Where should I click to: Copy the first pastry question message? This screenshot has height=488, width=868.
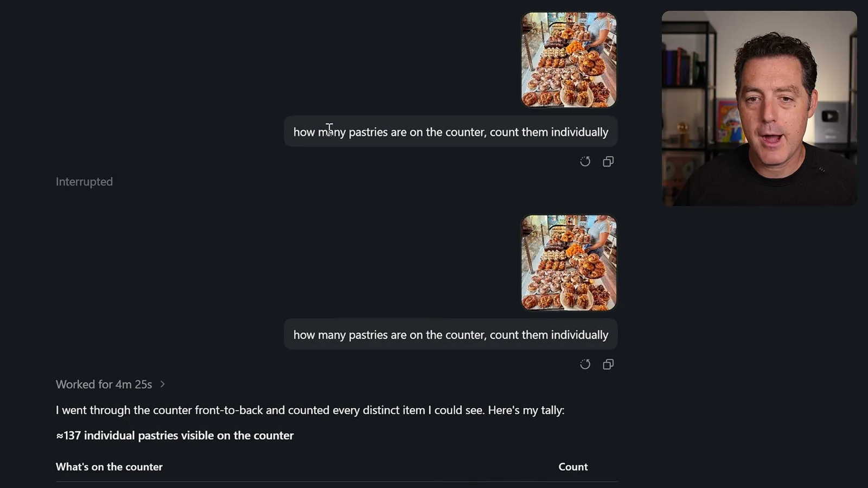pos(608,162)
